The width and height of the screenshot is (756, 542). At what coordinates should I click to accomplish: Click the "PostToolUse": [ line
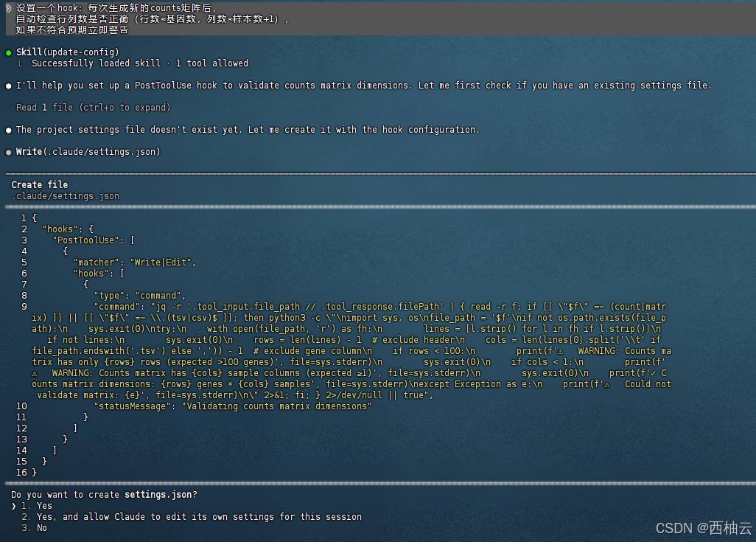pyautogui.click(x=94, y=240)
